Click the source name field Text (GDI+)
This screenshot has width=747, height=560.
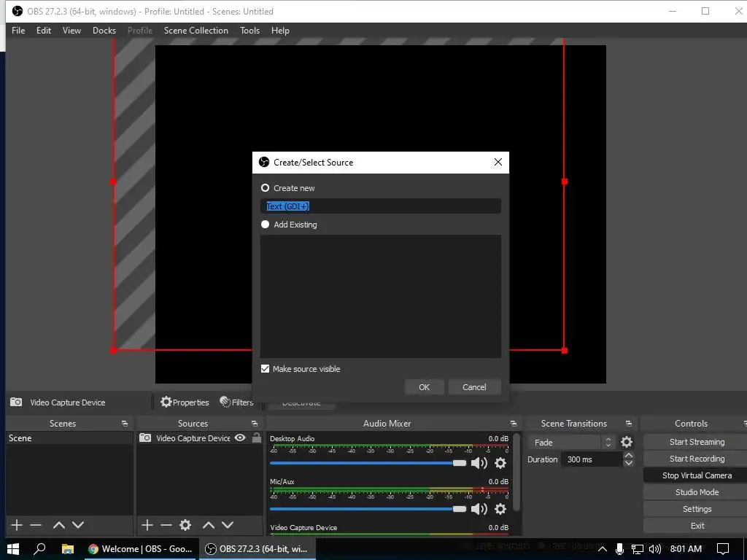(x=381, y=206)
